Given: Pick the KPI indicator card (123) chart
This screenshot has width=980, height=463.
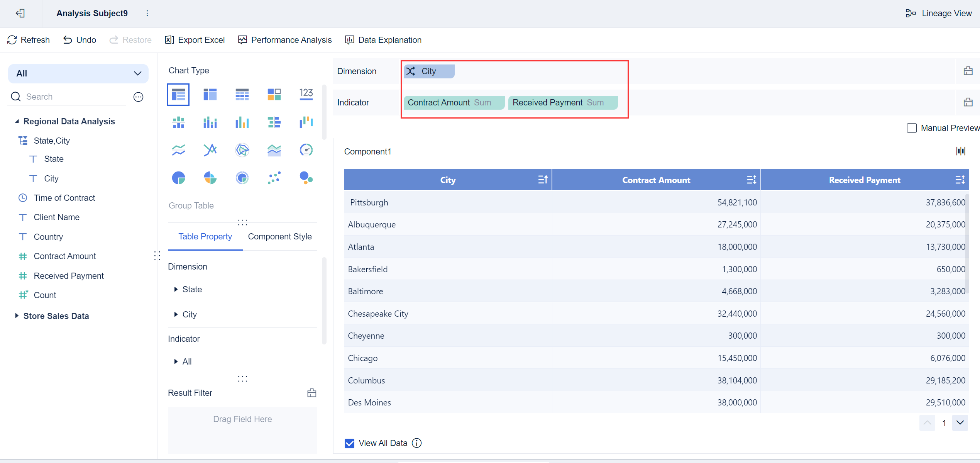Looking at the screenshot, I should pos(306,94).
